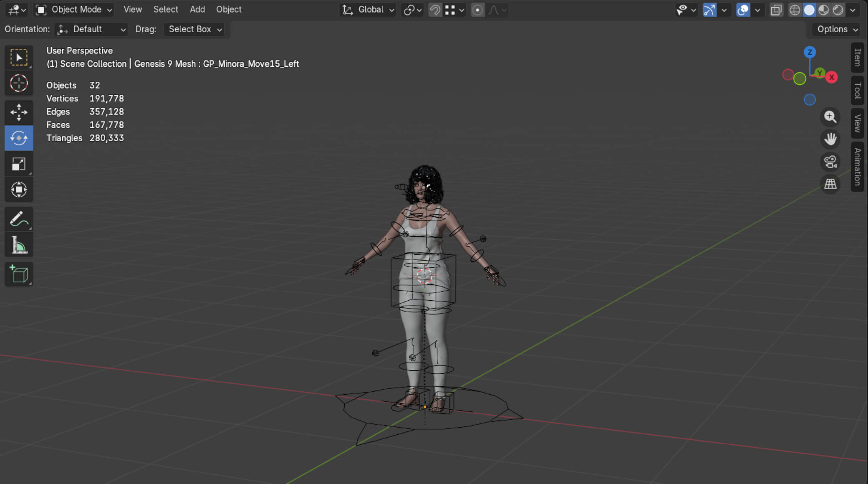868x484 pixels.
Task: Open the Select menu
Action: point(166,9)
